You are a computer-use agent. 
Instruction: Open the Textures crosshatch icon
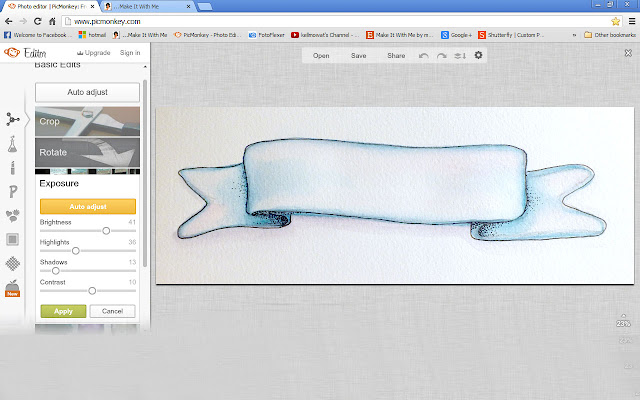point(13,263)
